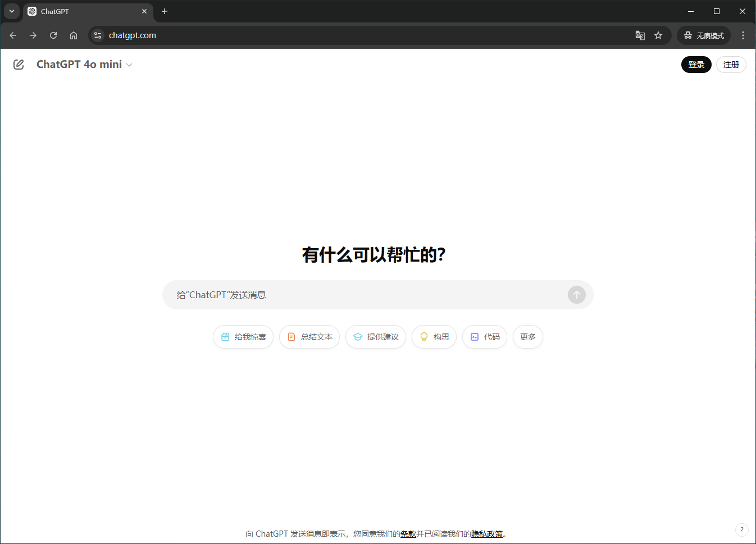Select the 给我惊喜 suggestion chip
Screen dimensions: 756x544
(243, 337)
